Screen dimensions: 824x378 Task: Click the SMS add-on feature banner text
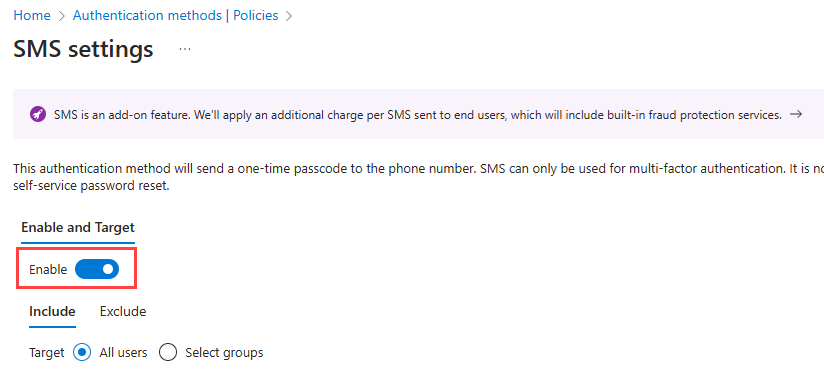click(418, 115)
